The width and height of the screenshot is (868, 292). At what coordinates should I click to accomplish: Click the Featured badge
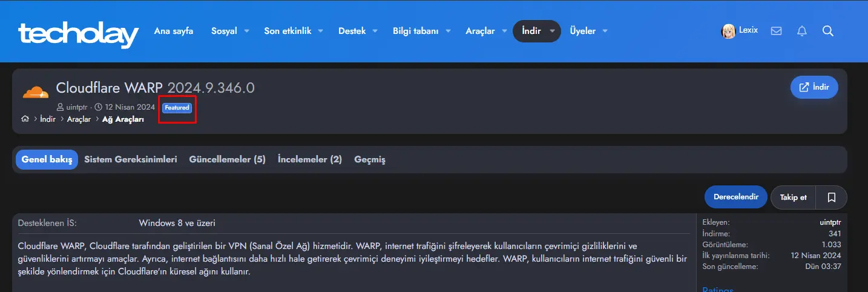tap(177, 108)
